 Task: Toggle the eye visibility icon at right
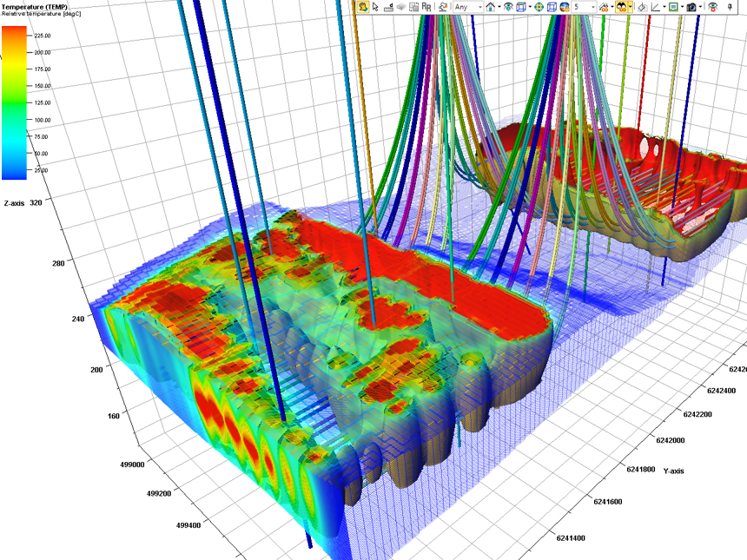(x=712, y=7)
